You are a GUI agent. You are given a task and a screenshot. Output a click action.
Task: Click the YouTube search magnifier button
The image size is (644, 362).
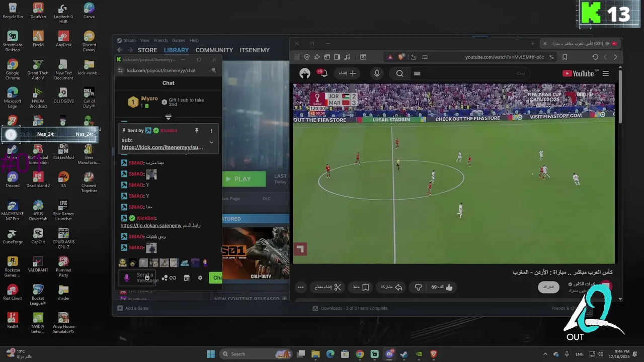[399, 73]
